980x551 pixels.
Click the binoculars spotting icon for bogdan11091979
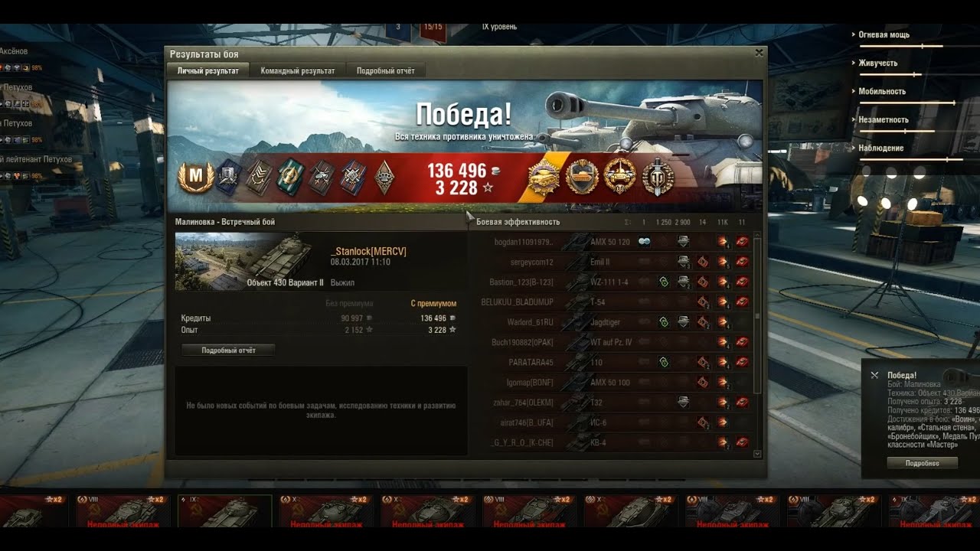point(645,242)
